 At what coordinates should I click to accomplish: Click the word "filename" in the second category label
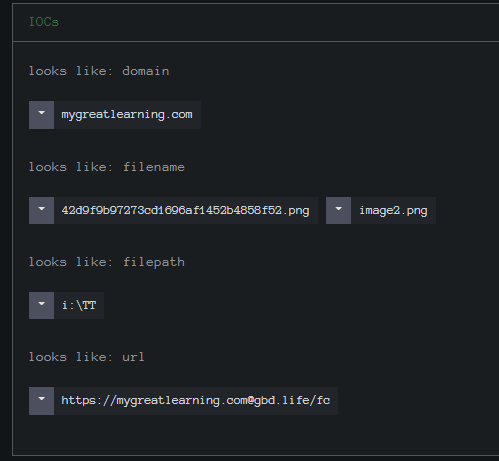point(154,167)
